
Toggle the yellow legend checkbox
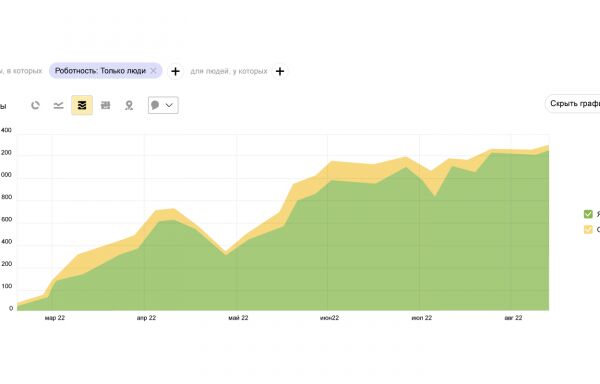pyautogui.click(x=588, y=229)
